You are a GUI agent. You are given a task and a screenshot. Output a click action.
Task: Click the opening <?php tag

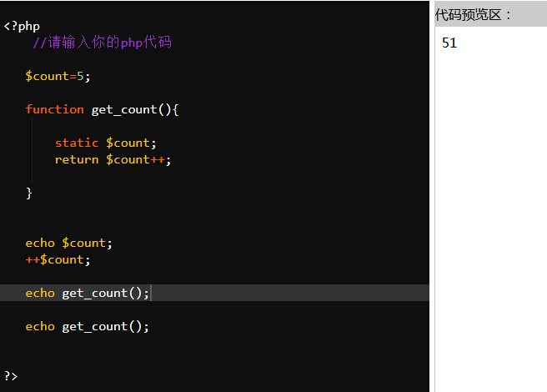coord(22,26)
